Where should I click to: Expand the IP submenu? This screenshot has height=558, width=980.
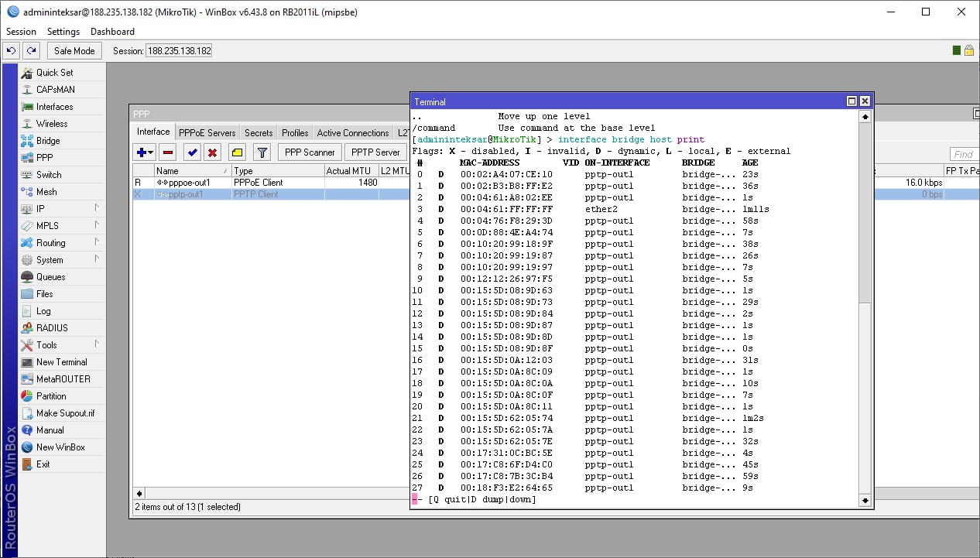pos(62,209)
